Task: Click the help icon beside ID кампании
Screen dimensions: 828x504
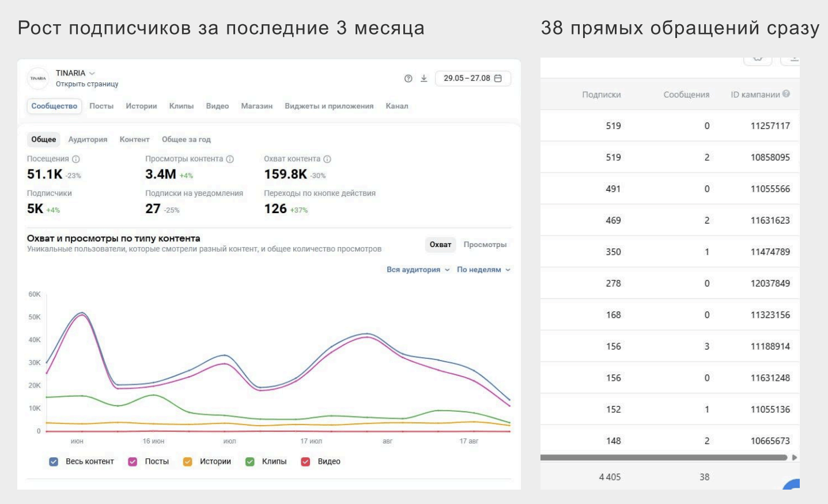Action: (x=787, y=94)
